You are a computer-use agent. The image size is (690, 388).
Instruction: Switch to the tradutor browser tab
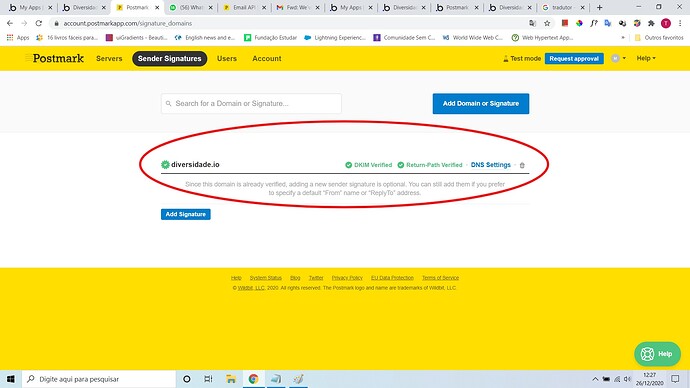(x=563, y=7)
